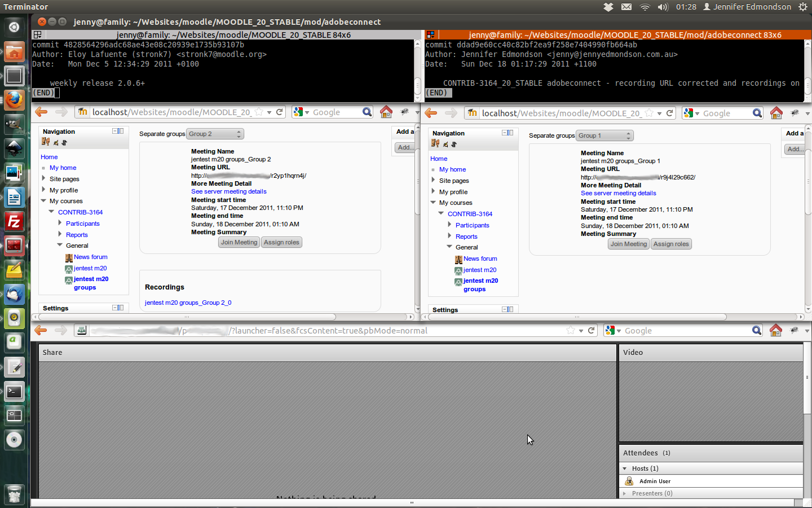Open the messaging envelope indicator
The image size is (812, 508).
[x=626, y=7]
